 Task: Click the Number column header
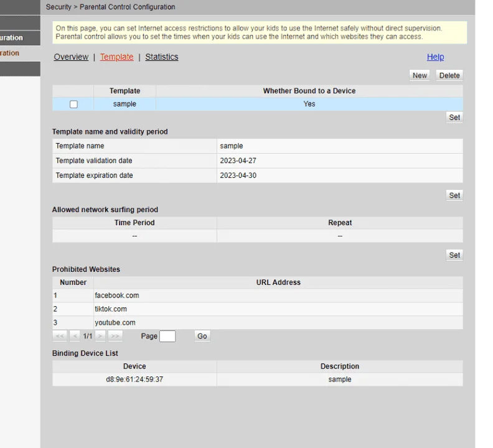(73, 282)
